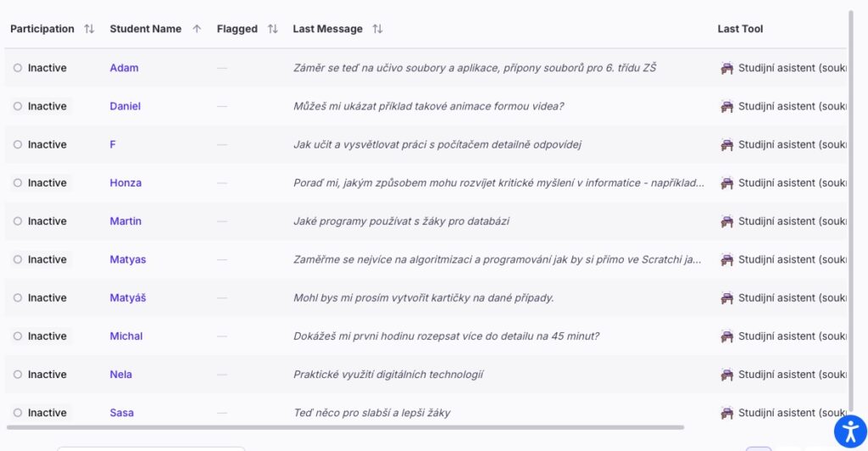Screen dimensions: 868x451
Task: Sort by Participation column arrows
Action: (x=89, y=29)
